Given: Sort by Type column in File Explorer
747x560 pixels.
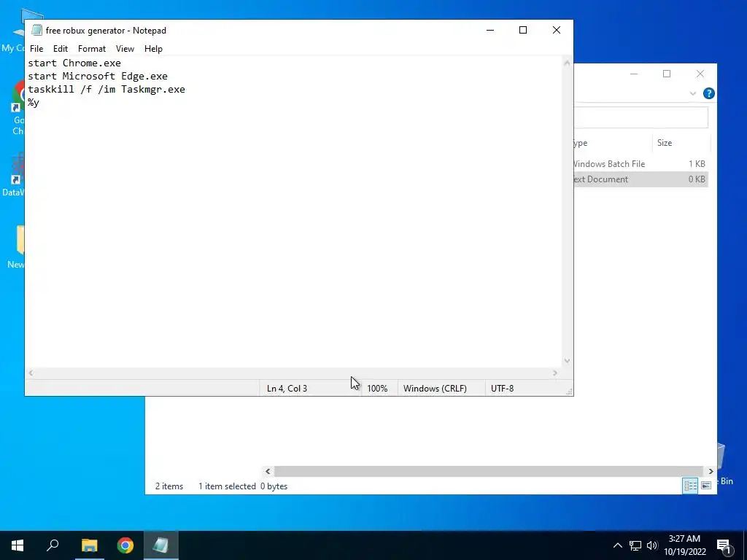Looking at the screenshot, I should click(613, 143).
